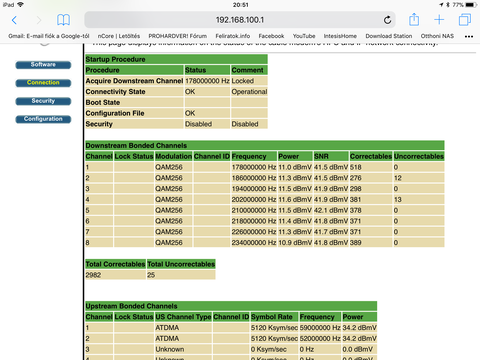Click the 210000000 Hz frequency cell
The image size is (480, 360).
tap(254, 210)
